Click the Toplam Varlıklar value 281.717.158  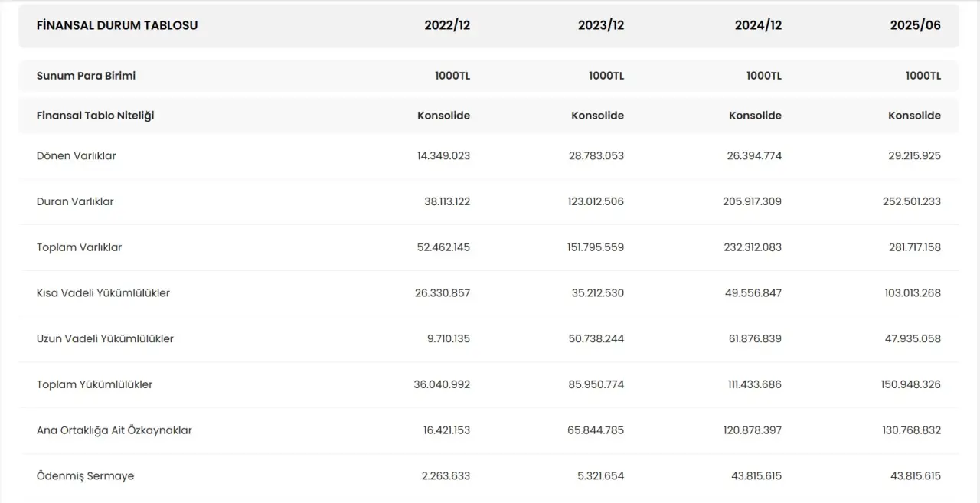pos(911,247)
